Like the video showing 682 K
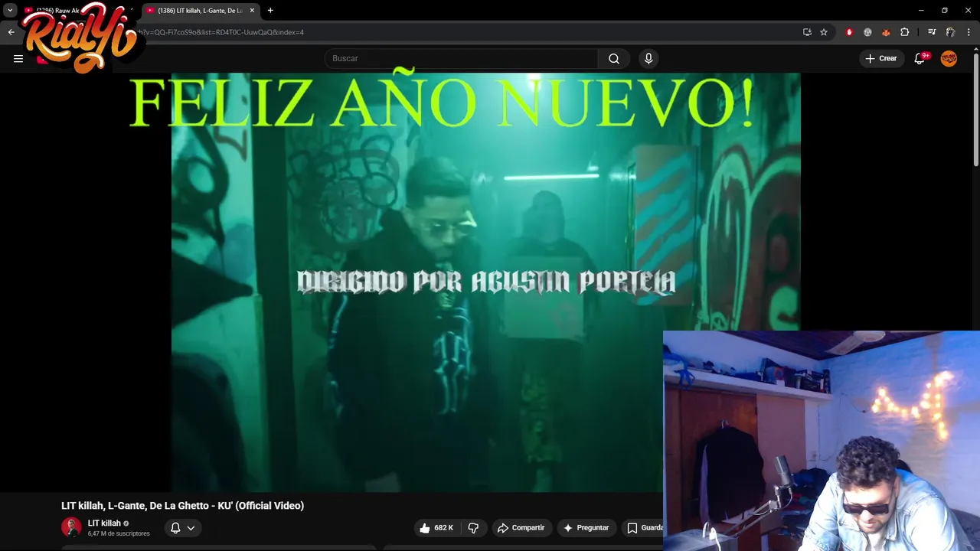The width and height of the screenshot is (980, 551). click(x=436, y=528)
